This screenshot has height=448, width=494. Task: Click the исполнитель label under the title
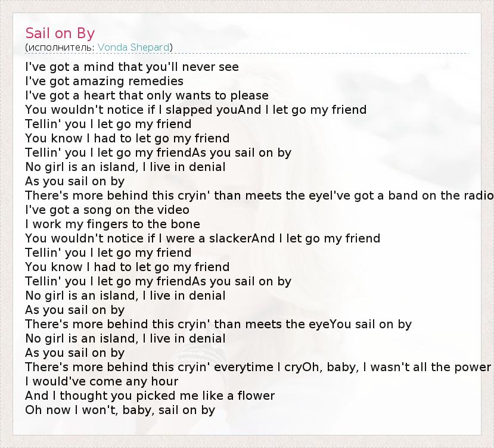tap(61, 47)
